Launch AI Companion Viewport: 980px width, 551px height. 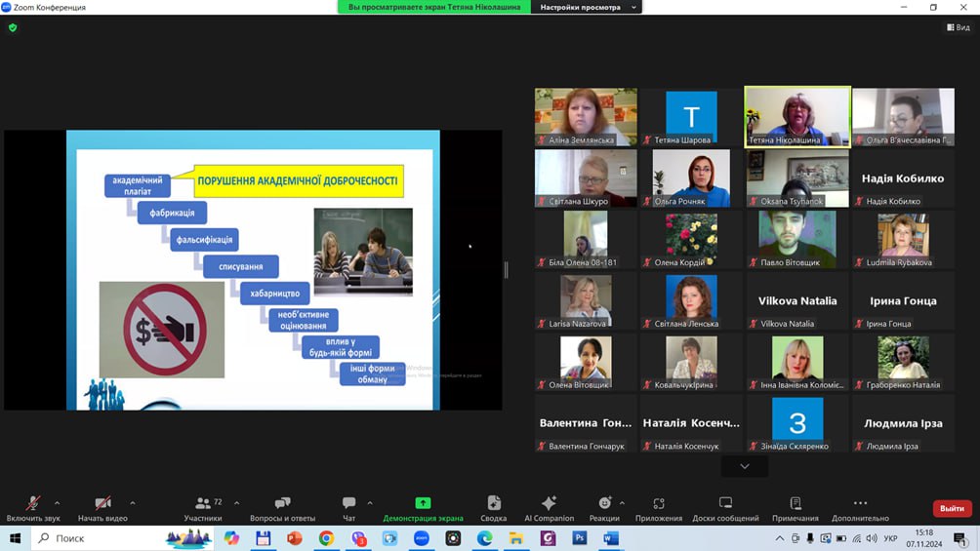(x=549, y=508)
